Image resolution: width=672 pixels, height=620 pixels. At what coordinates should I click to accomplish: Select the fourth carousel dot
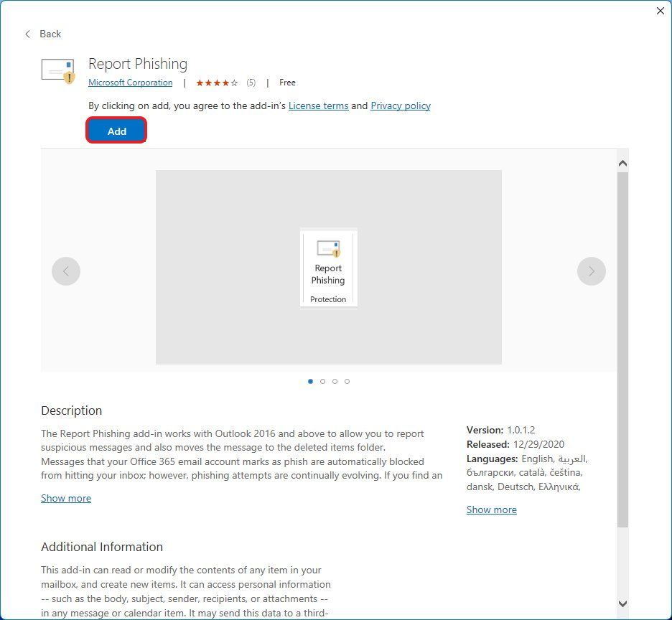(347, 381)
